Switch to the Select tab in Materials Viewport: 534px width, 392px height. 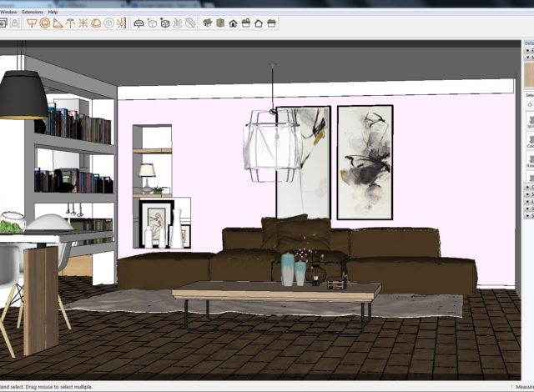pos(530,95)
